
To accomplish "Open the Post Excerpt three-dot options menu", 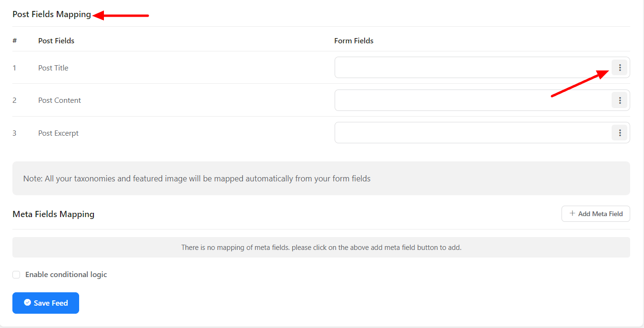I will [x=619, y=133].
